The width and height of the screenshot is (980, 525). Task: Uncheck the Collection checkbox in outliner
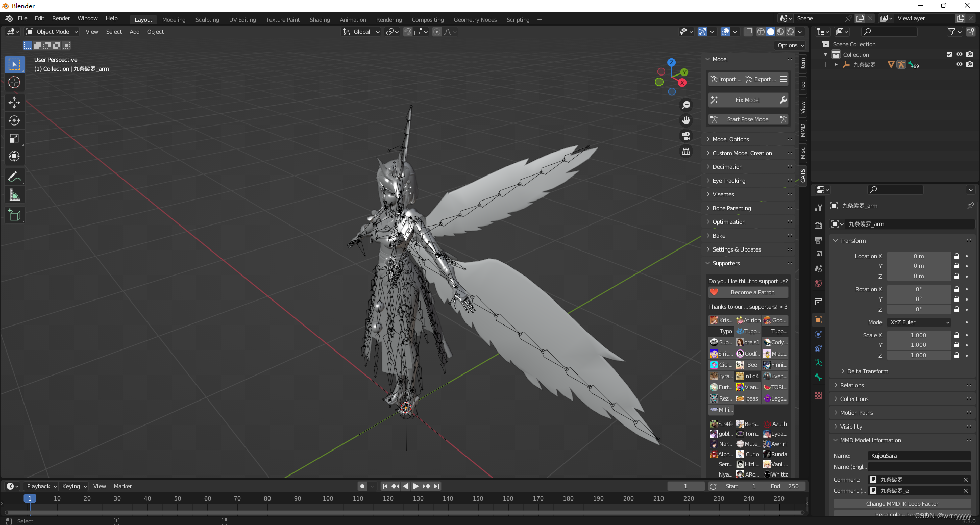pos(949,54)
